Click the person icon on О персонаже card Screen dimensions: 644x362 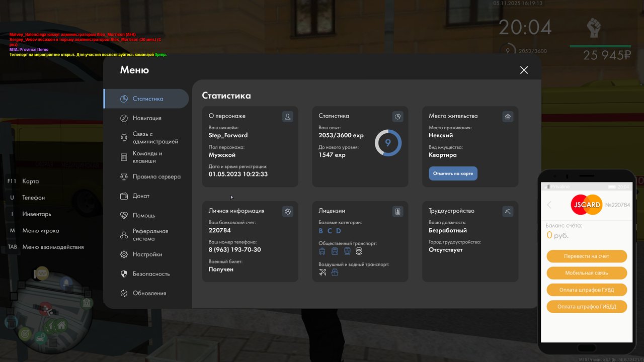[288, 117]
